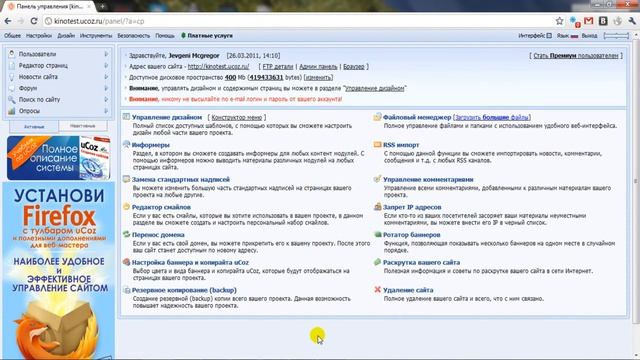Click the Замена стандартных надписей icon
Screen dimensions: 640x360
tap(127, 179)
